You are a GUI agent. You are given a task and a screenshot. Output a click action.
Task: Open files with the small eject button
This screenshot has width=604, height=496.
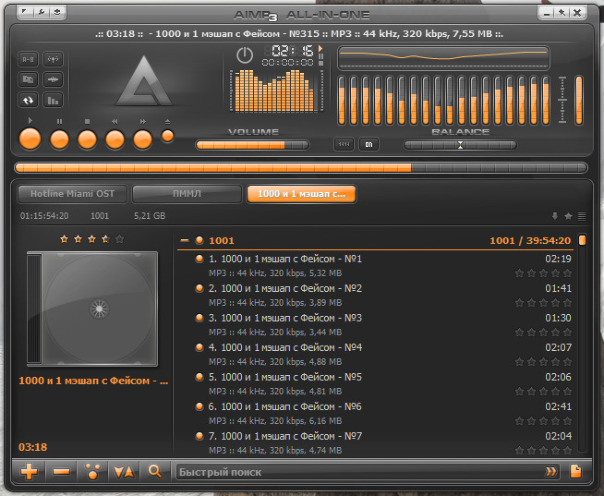[168, 136]
